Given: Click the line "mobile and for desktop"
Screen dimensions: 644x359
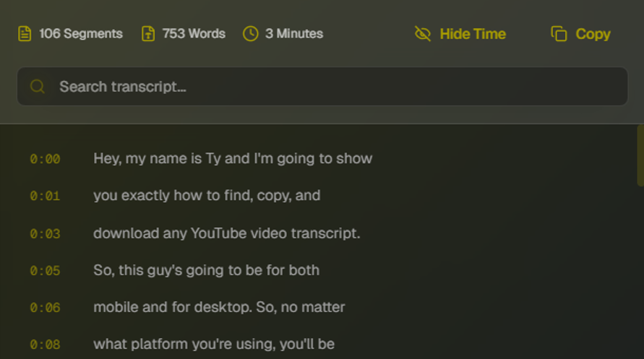Looking at the screenshot, I should pyautogui.click(x=219, y=307).
